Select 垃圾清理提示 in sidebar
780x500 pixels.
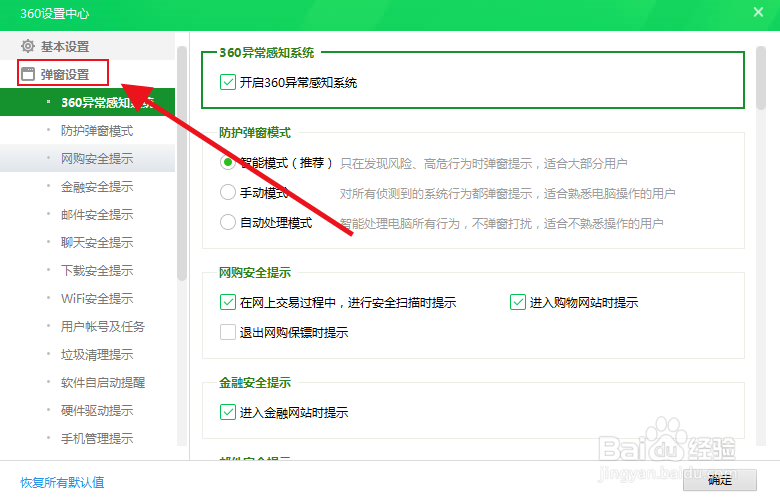88,354
